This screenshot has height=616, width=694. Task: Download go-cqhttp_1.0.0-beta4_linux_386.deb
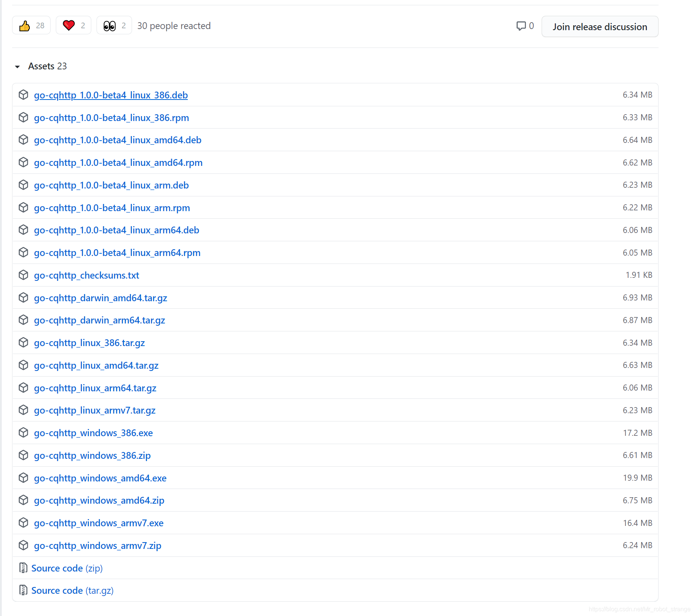(x=111, y=95)
